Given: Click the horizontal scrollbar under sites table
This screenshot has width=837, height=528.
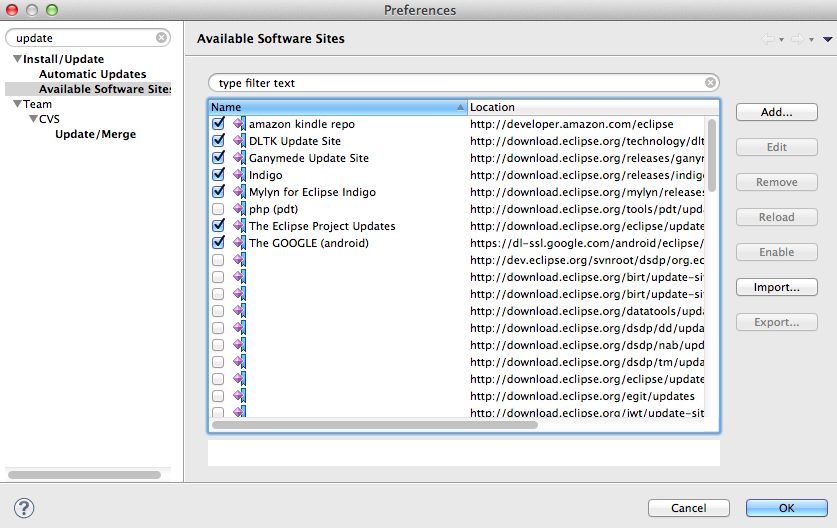Looking at the screenshot, I should [375, 425].
